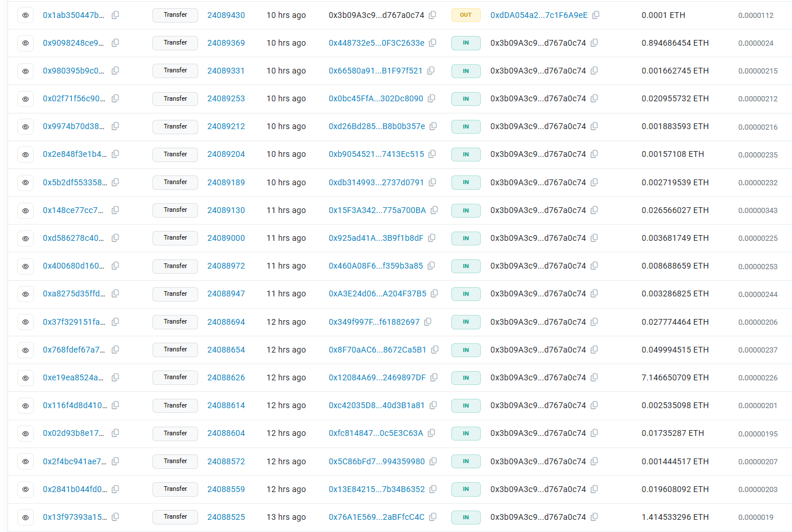Viewport: 792px width, 532px height.
Task: Copy hash of transaction 0xe19ea8524a
Action: coord(115,377)
